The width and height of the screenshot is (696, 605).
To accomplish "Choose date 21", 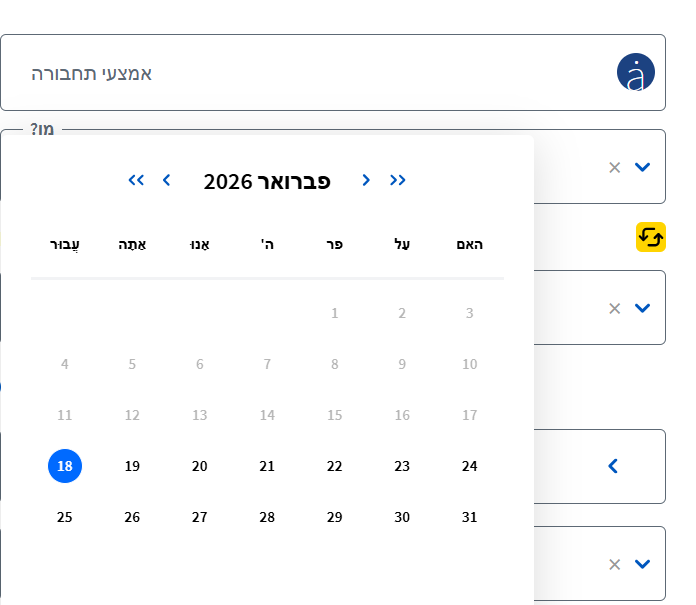I will (x=267, y=466).
